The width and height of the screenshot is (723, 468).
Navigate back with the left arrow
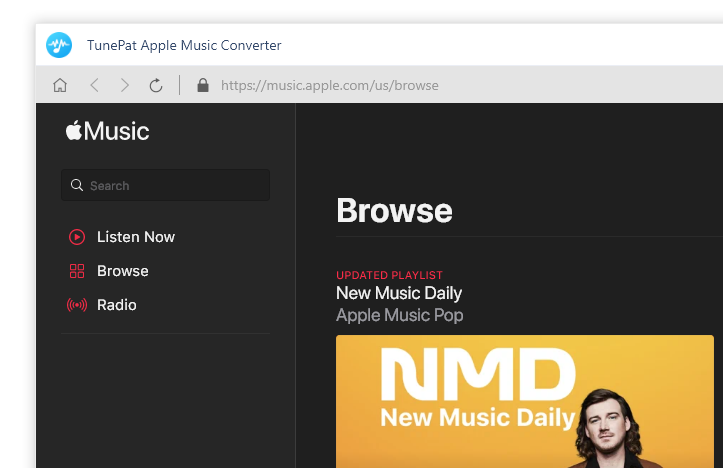95,85
